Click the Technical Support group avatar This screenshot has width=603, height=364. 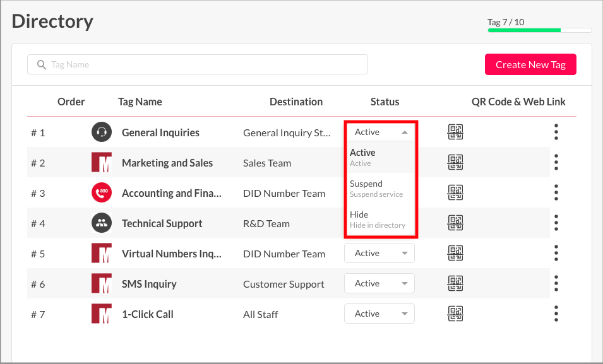click(102, 223)
